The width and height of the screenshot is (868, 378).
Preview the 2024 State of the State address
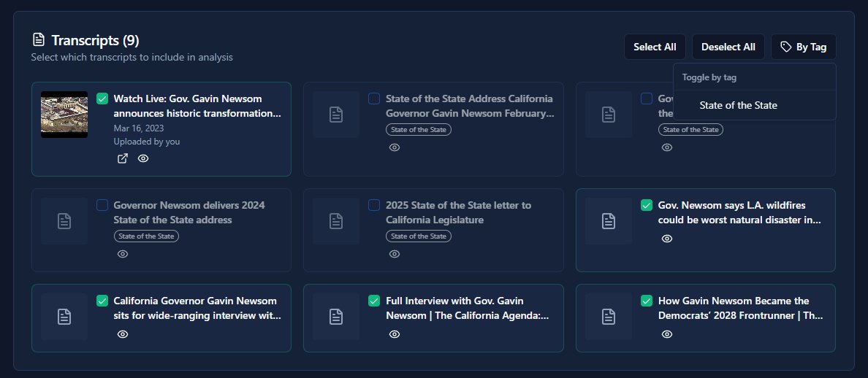(123, 254)
